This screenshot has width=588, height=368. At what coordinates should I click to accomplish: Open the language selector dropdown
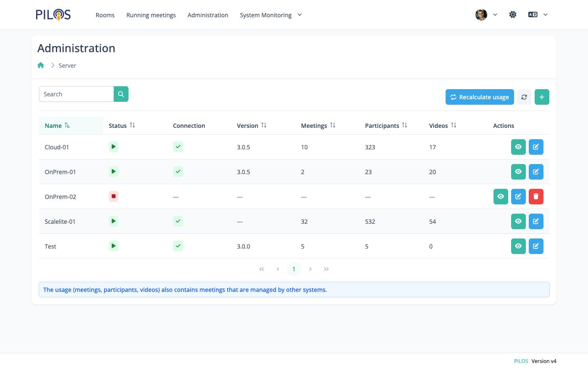538,15
